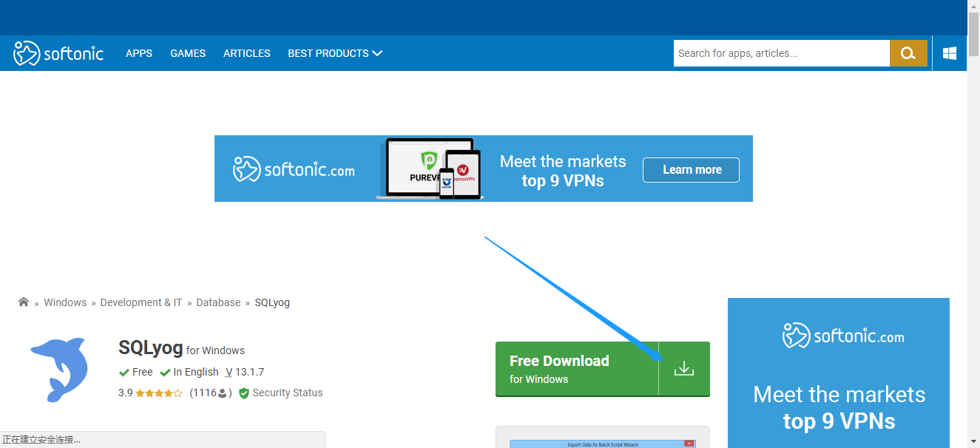
Task: Open Development & IT breadcrumb link
Action: click(x=141, y=302)
